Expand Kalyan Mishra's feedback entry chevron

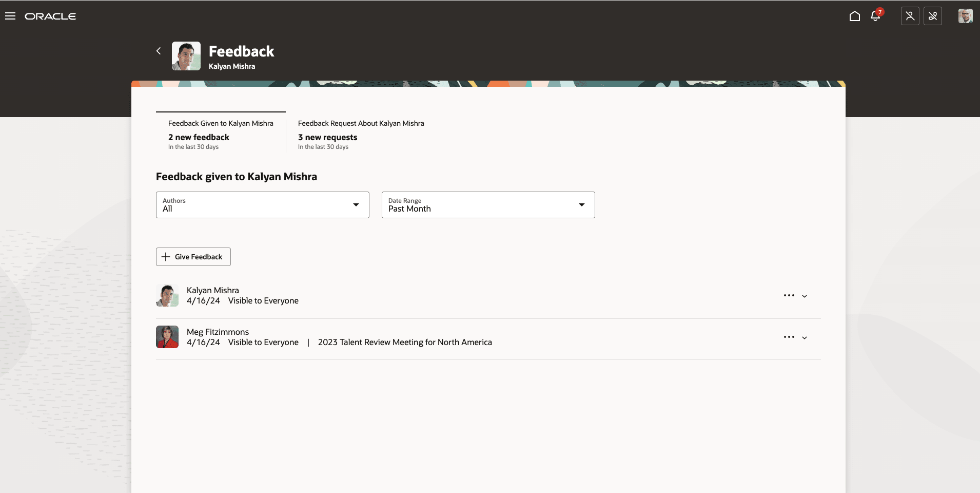(804, 295)
